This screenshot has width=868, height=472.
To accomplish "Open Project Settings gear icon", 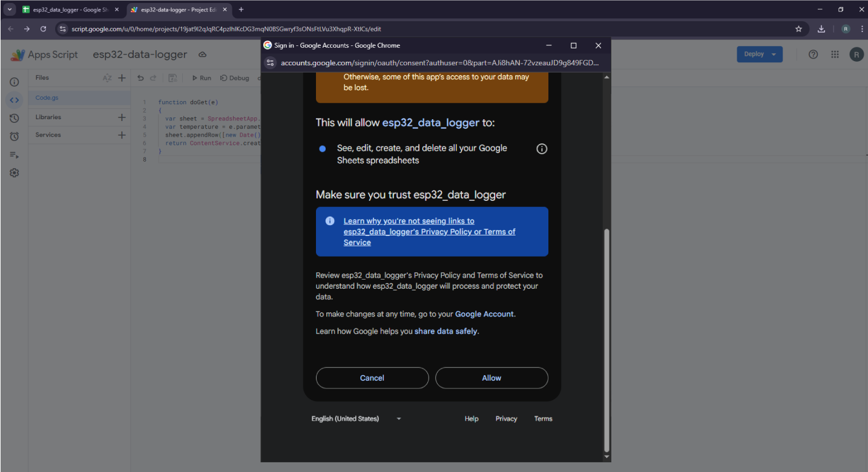I will click(15, 173).
